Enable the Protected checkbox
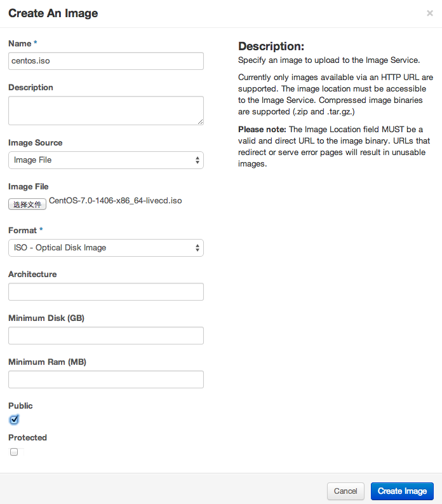 pyautogui.click(x=14, y=452)
